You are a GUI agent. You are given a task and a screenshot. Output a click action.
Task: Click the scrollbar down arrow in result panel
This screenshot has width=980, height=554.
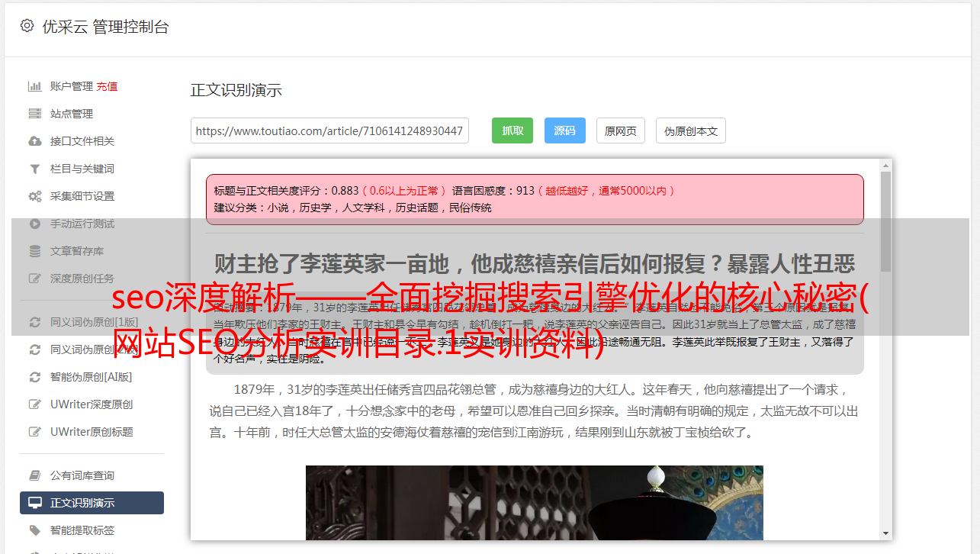coord(885,534)
